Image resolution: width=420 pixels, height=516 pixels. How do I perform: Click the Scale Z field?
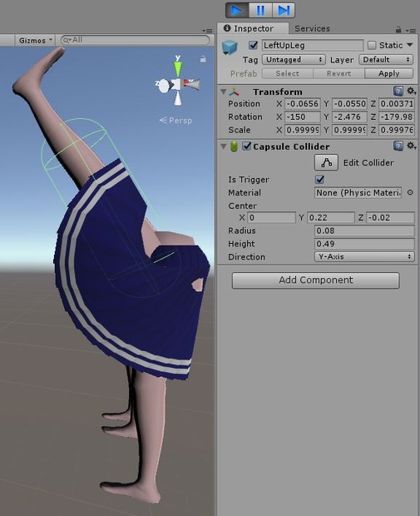click(x=397, y=130)
